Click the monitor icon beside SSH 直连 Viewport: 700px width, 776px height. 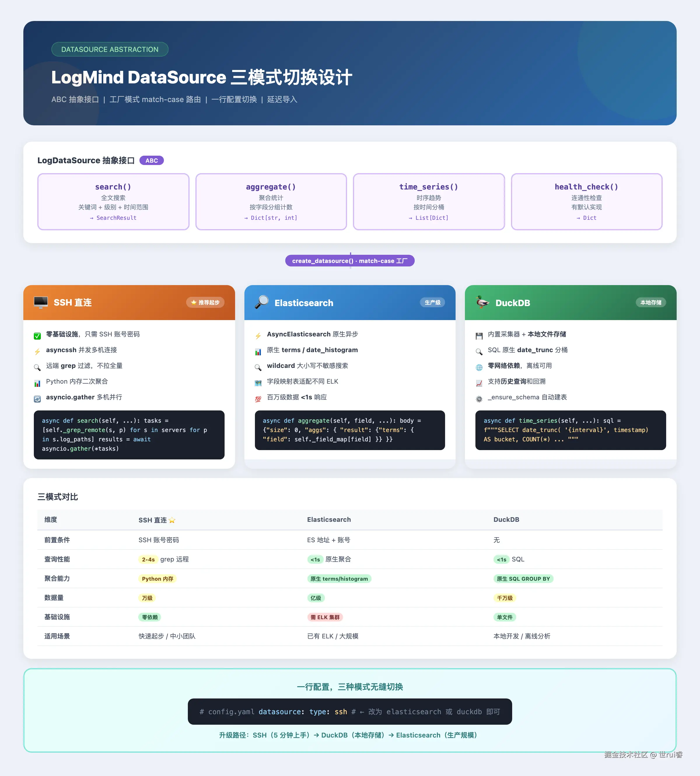coord(40,303)
